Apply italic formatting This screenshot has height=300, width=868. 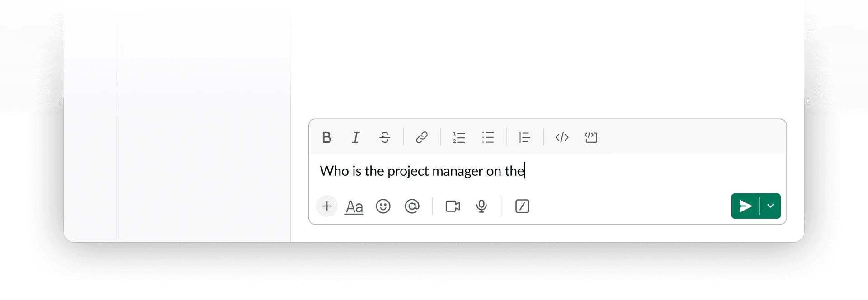click(x=355, y=137)
